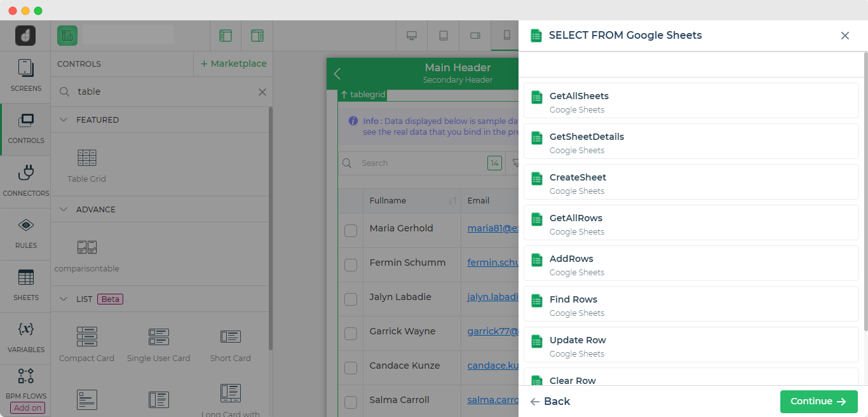The width and height of the screenshot is (868, 417).
Task: Click the controls search field containing table
Action: [163, 92]
